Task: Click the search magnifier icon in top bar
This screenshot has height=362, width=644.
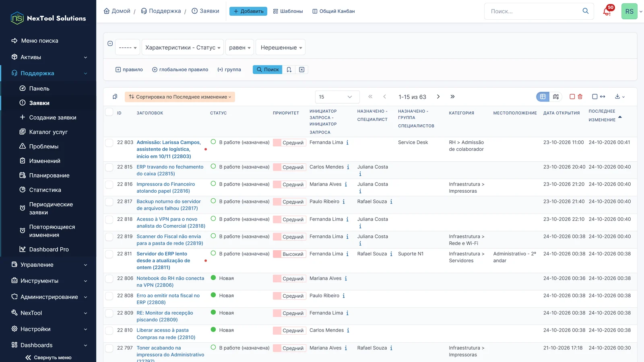Action: coord(586,11)
